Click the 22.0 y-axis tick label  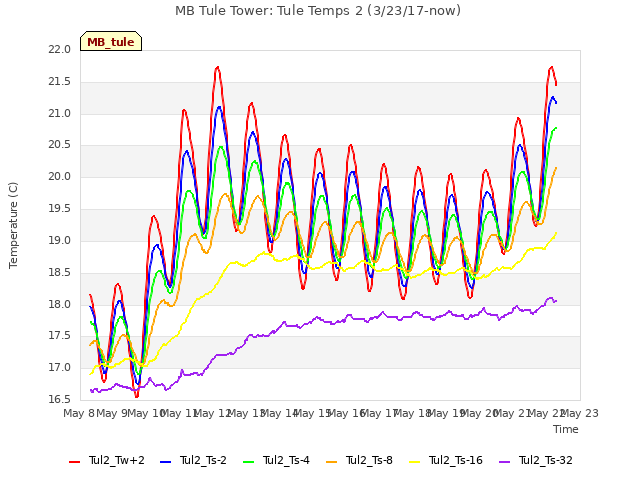point(59,50)
